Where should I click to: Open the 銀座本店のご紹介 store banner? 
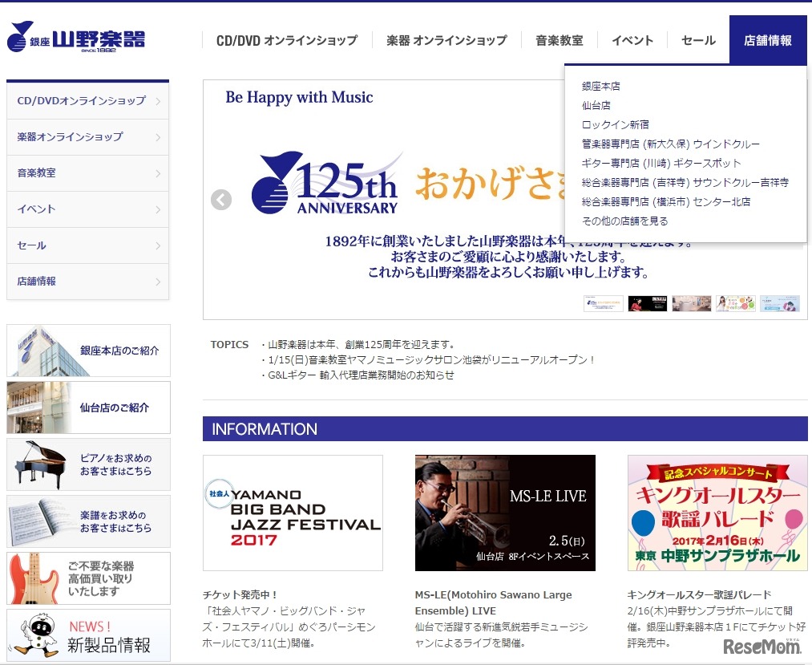click(x=88, y=350)
